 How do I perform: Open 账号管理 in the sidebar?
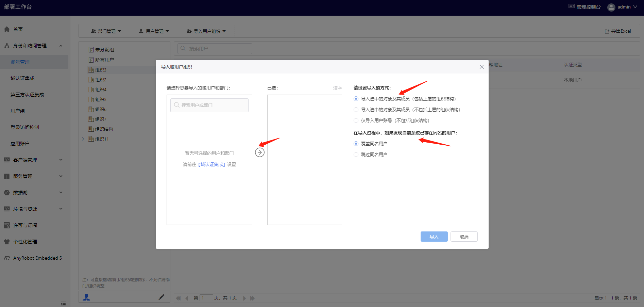pos(34,62)
